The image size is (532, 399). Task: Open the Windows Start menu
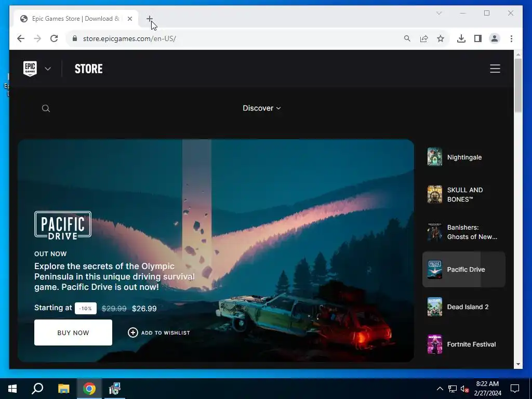[12, 389]
